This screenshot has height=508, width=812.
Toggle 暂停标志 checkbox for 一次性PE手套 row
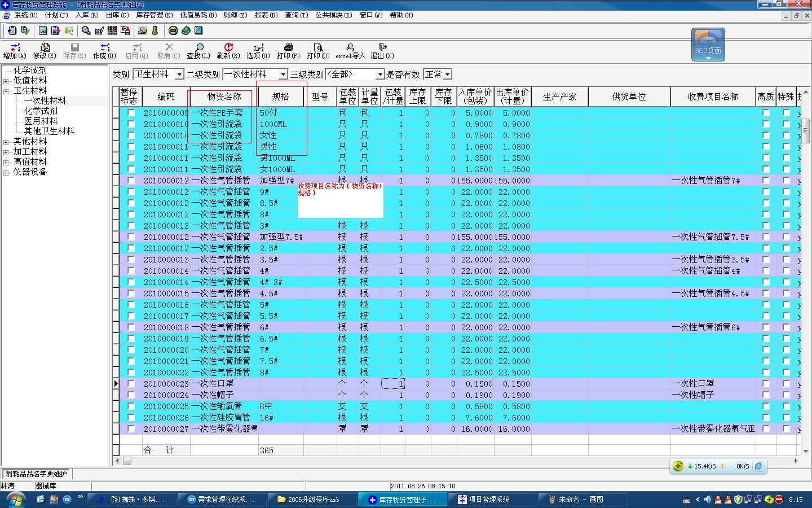[x=131, y=113]
